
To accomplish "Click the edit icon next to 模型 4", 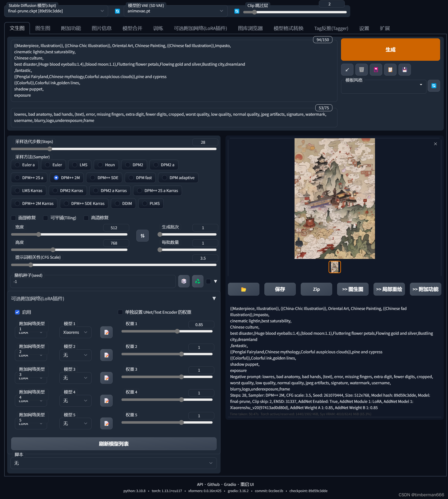I will click(x=106, y=401).
